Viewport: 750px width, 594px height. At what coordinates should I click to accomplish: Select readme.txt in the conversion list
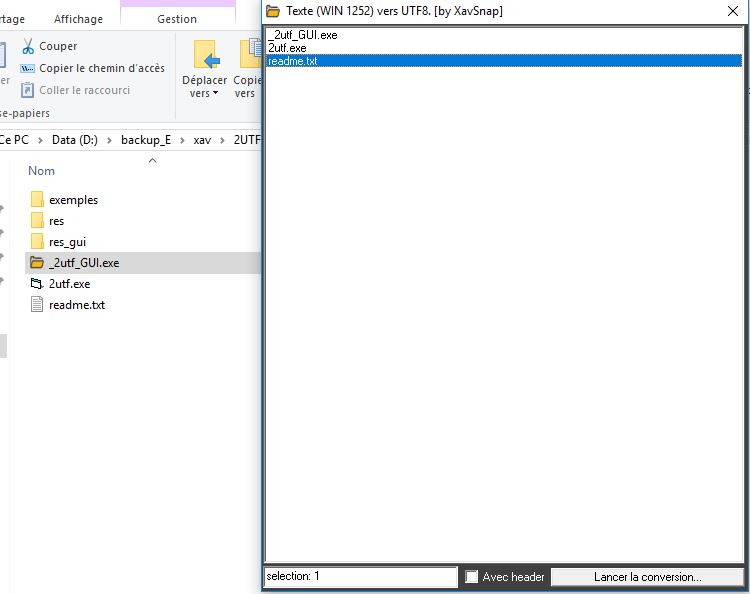(x=292, y=61)
